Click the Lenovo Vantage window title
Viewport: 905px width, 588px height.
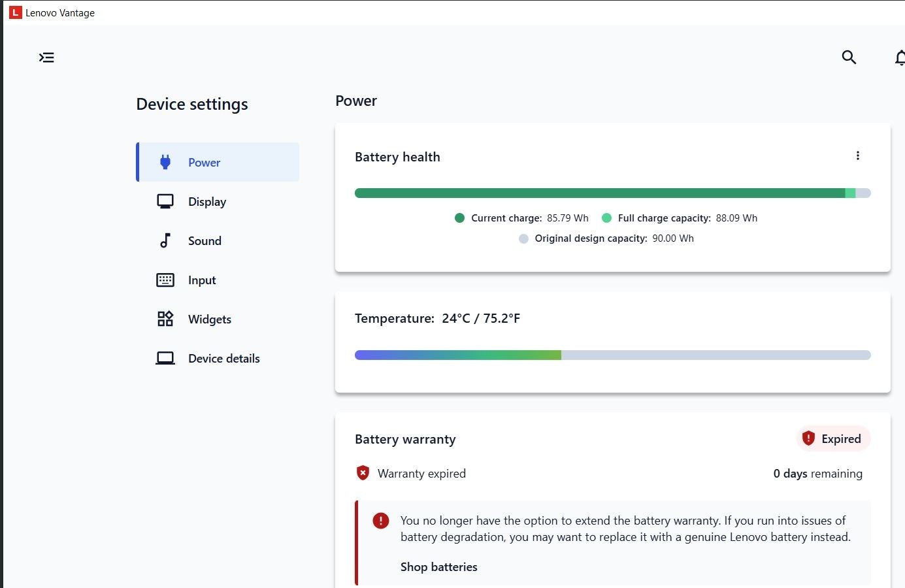[x=60, y=12]
